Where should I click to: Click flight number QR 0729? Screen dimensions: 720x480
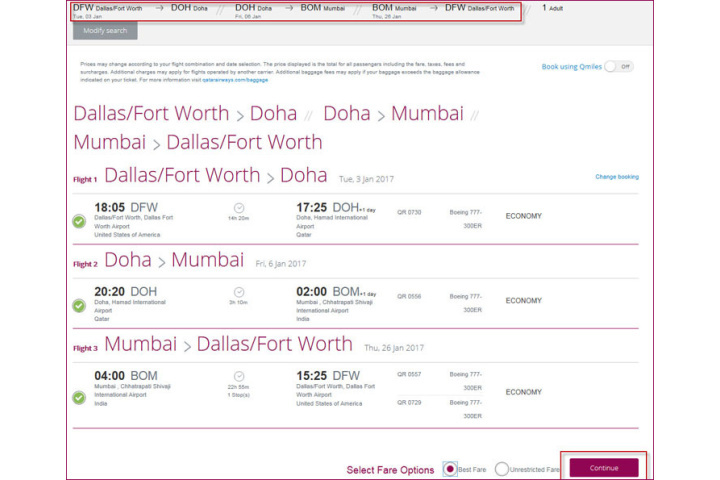409,402
